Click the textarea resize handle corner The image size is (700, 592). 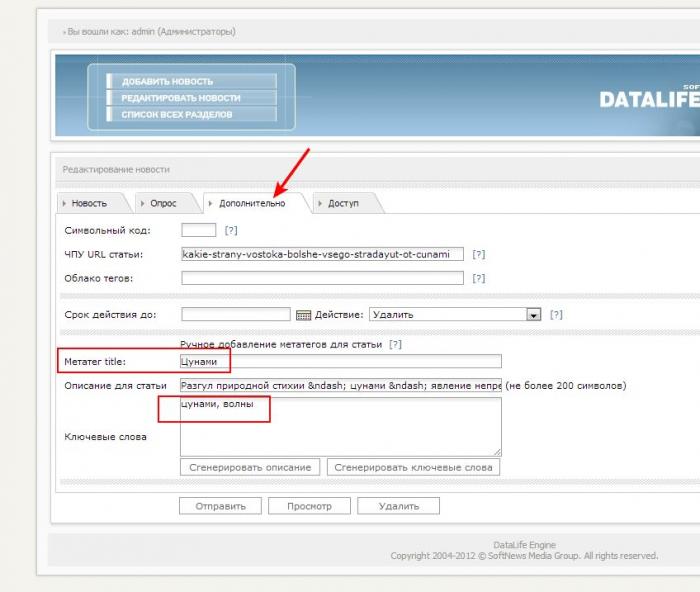497,452
